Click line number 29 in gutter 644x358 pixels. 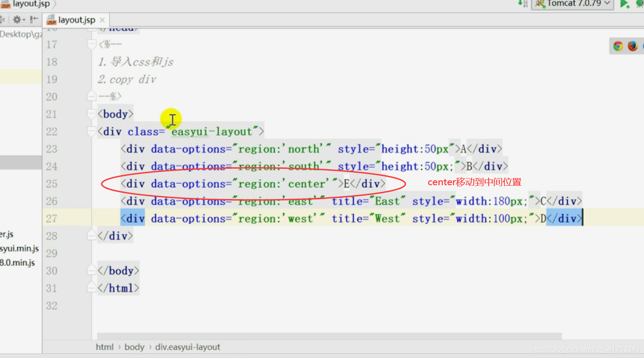point(52,254)
